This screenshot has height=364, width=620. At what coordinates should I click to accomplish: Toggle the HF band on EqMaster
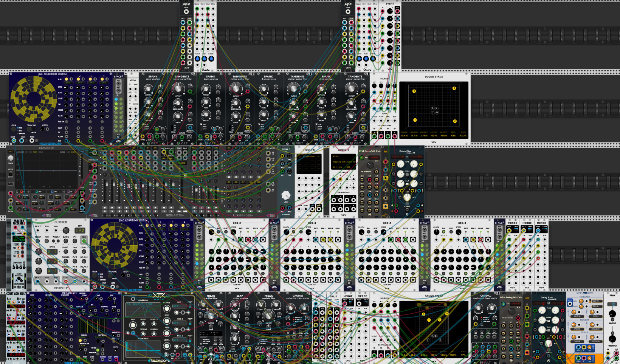click(x=68, y=192)
